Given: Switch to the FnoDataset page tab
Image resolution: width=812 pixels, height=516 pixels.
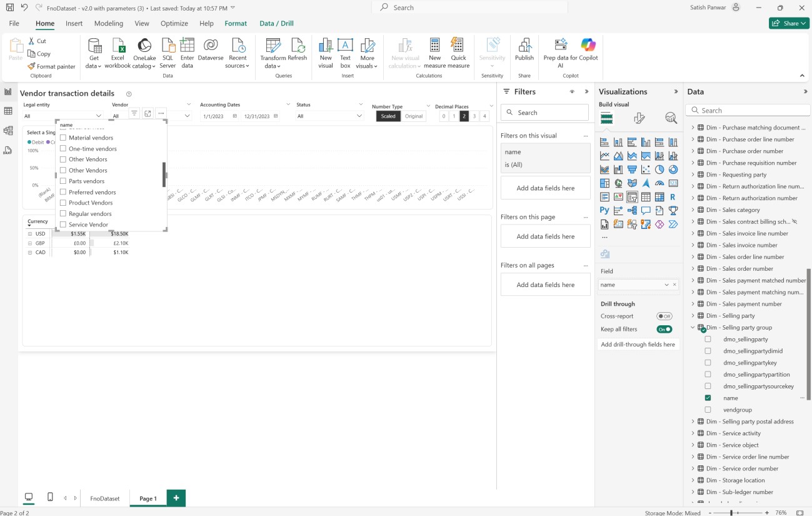Looking at the screenshot, I should coord(104,498).
